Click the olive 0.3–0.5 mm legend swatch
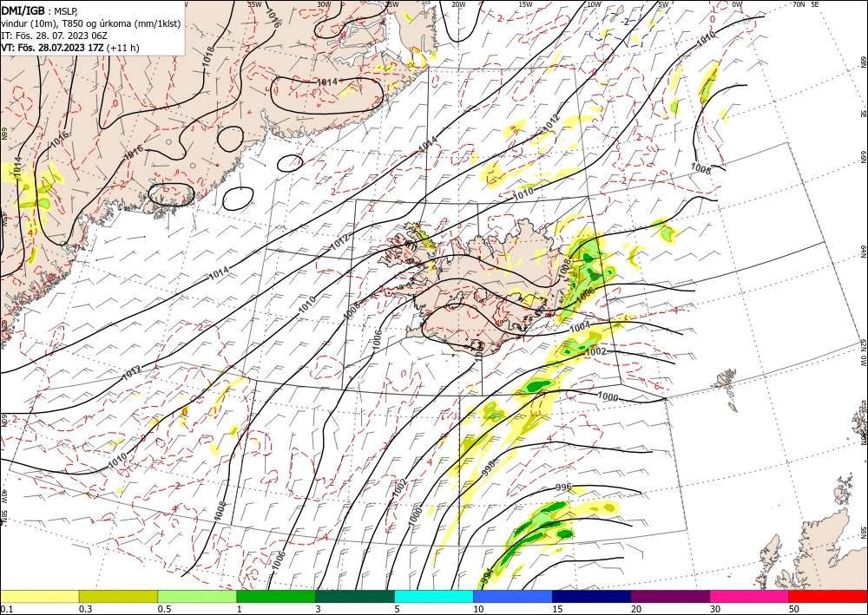The image size is (868, 615). (x=118, y=596)
